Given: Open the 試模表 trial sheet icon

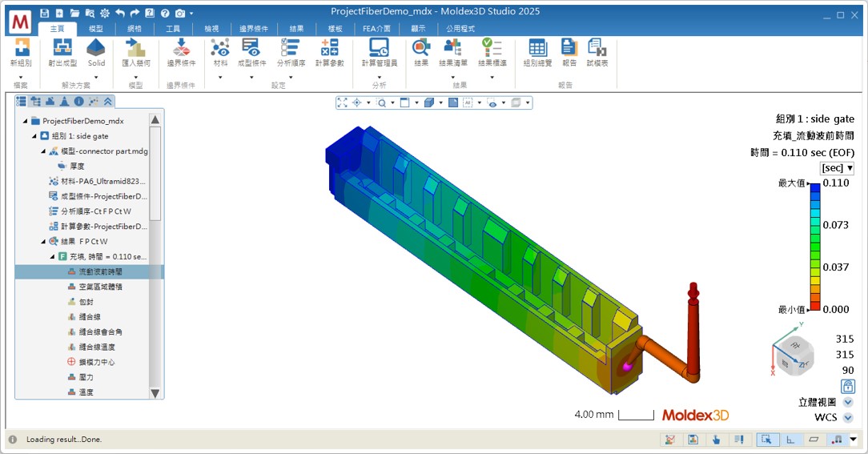Looking at the screenshot, I should tap(597, 53).
